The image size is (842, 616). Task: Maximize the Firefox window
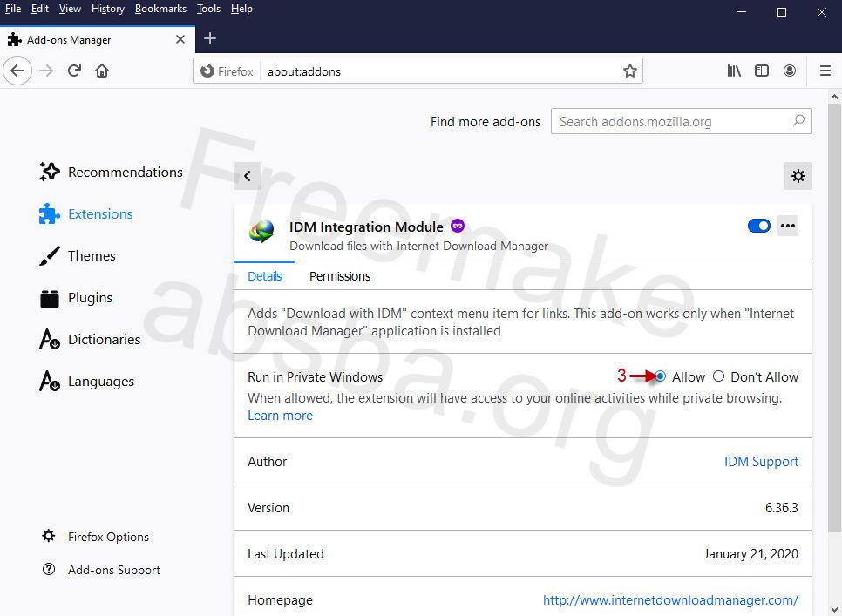point(782,12)
